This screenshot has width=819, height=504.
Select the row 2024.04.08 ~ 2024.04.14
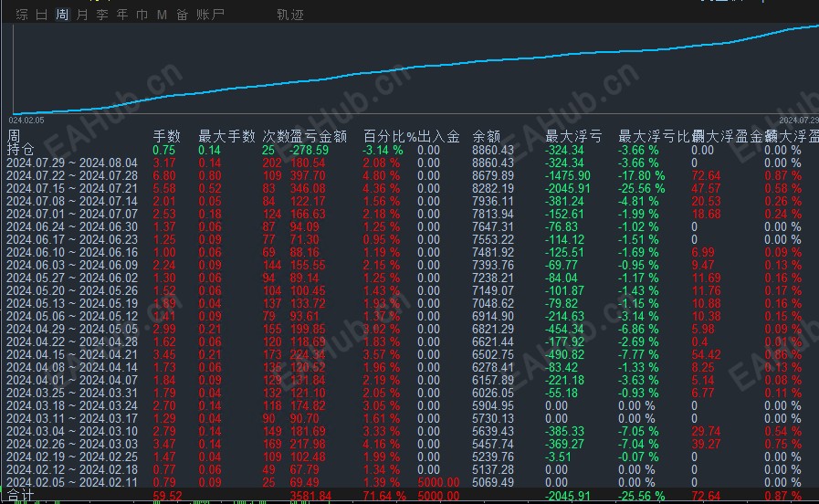[409, 368]
